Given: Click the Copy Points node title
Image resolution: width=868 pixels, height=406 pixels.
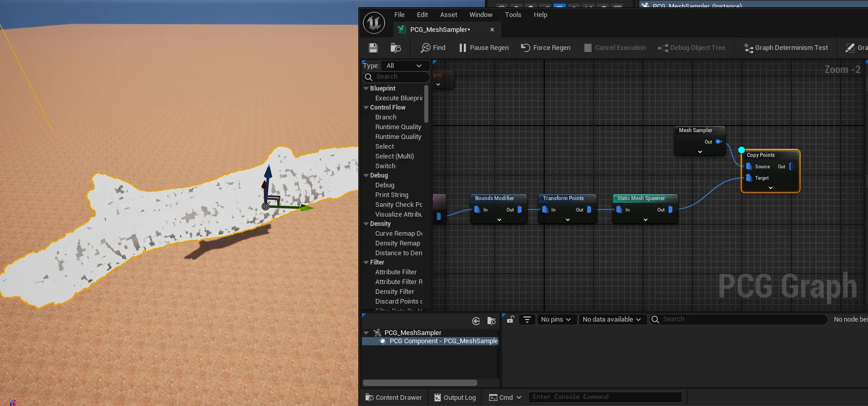Looking at the screenshot, I should point(761,155).
